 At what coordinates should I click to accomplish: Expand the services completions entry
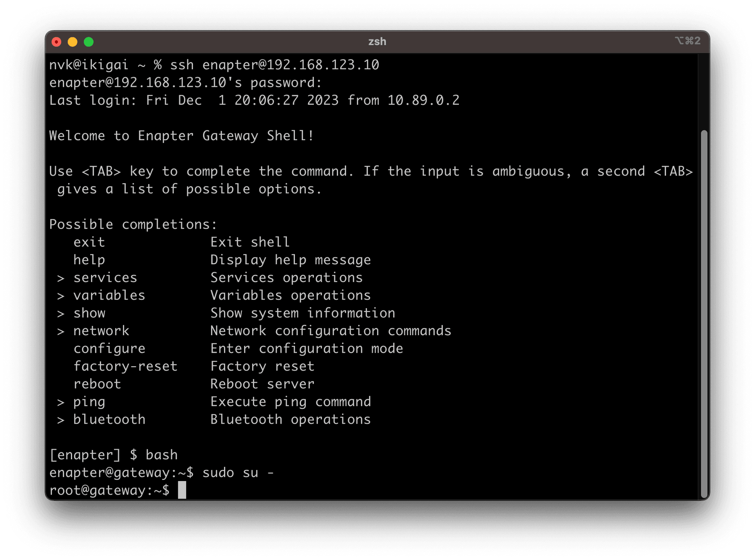tap(104, 277)
